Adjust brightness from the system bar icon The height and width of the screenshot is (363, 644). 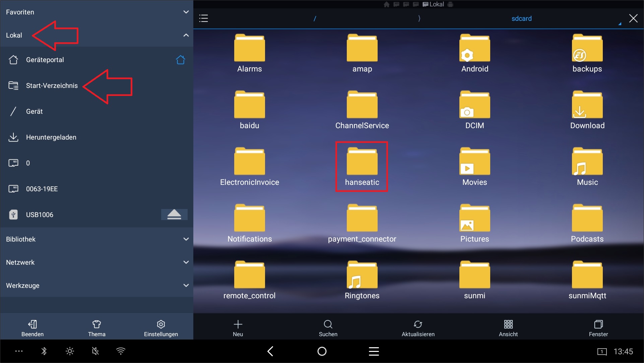click(70, 351)
